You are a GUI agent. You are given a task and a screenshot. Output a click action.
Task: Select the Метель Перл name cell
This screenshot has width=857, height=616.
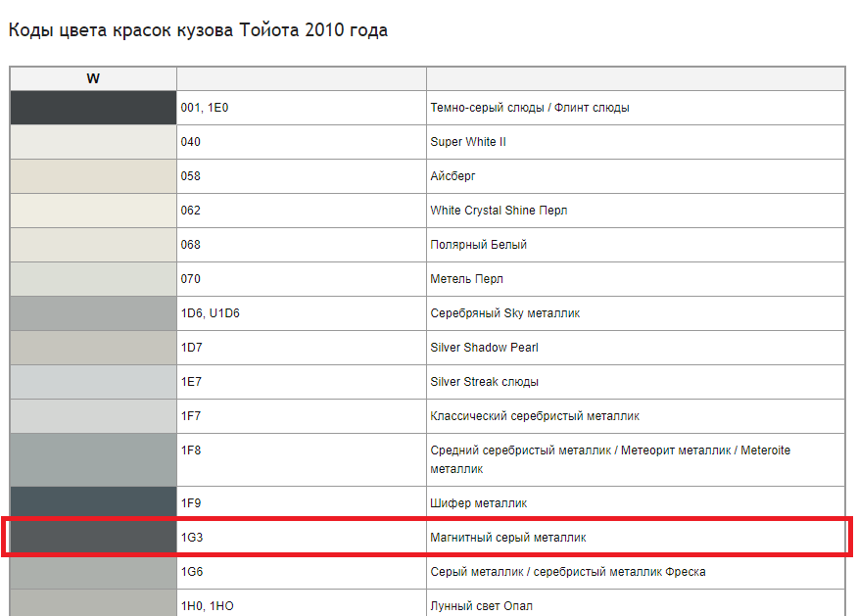(636, 279)
